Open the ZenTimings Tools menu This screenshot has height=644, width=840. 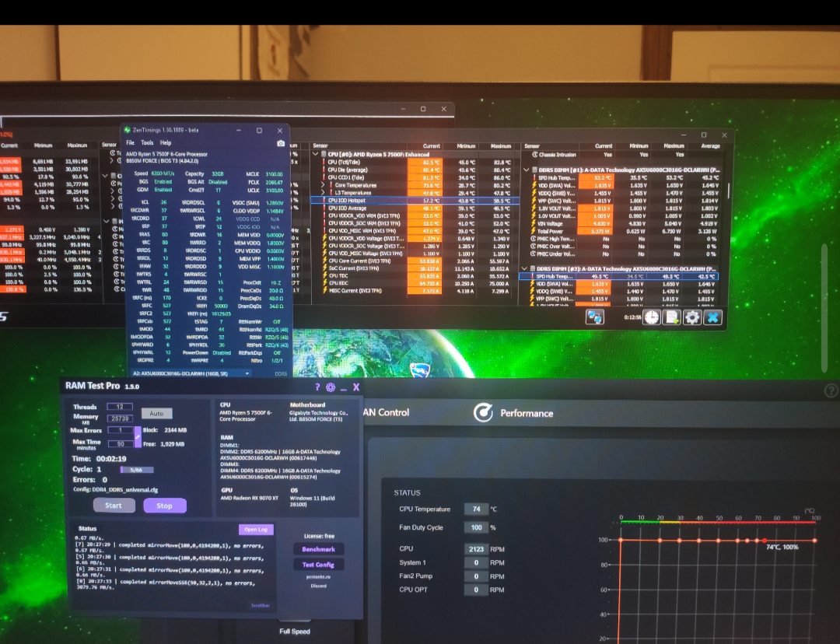point(147,143)
